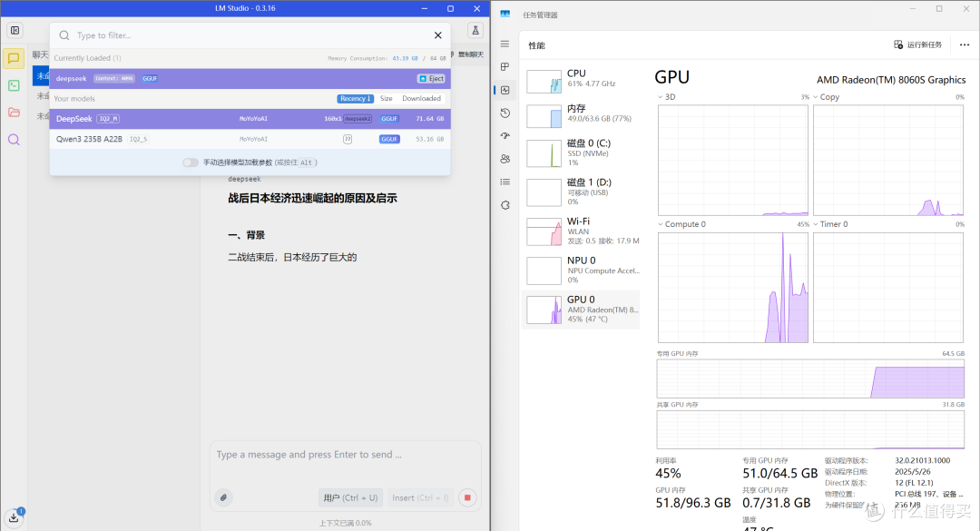This screenshot has height=531, width=980.
Task: Select Disk 0 (C:) performance item
Action: pos(582,153)
